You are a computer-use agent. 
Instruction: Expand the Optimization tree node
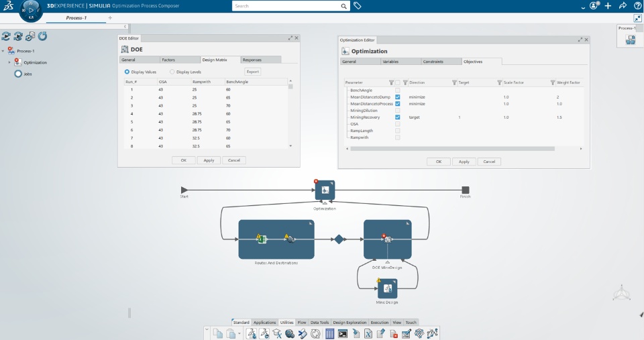point(9,62)
